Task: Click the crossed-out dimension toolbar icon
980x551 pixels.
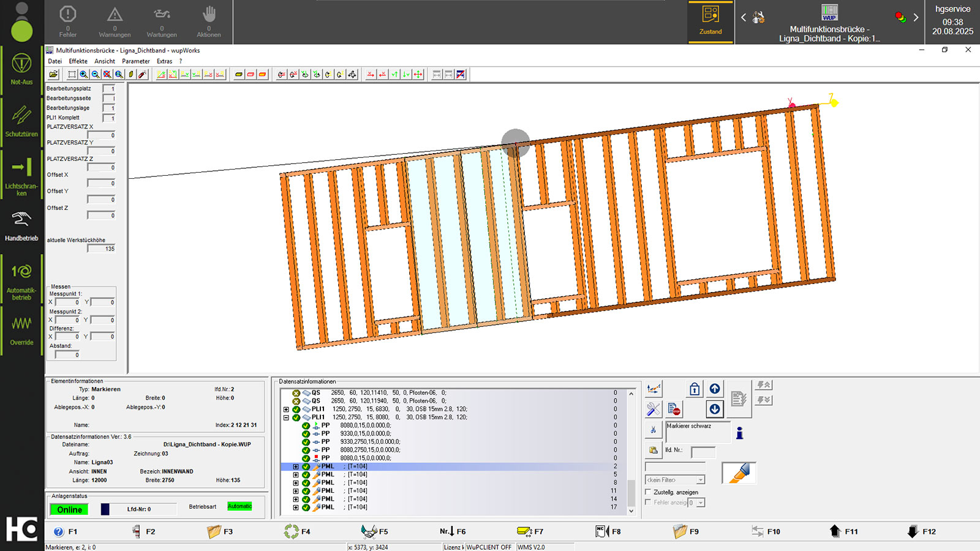Action: tap(461, 75)
